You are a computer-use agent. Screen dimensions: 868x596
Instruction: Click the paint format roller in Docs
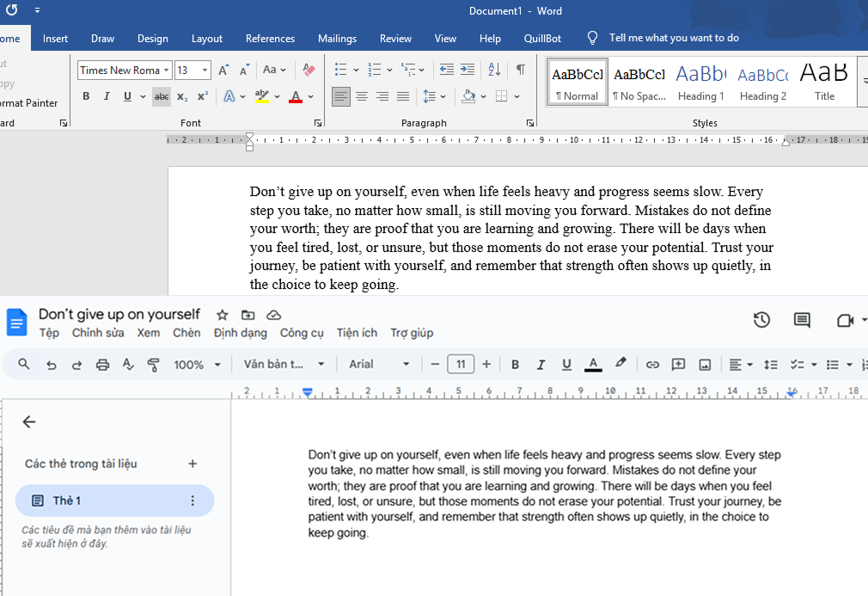pos(154,365)
